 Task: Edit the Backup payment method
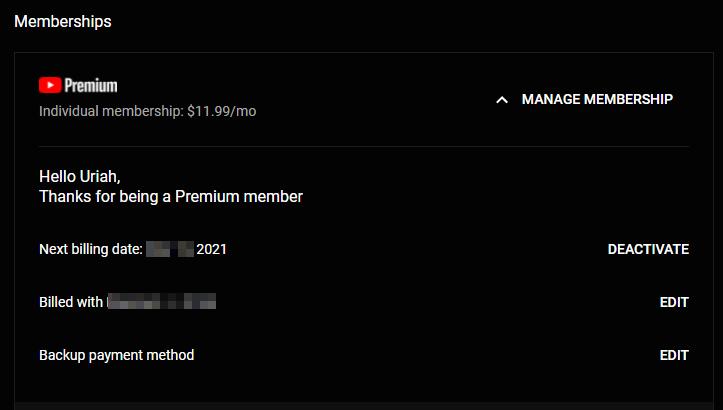coord(674,355)
